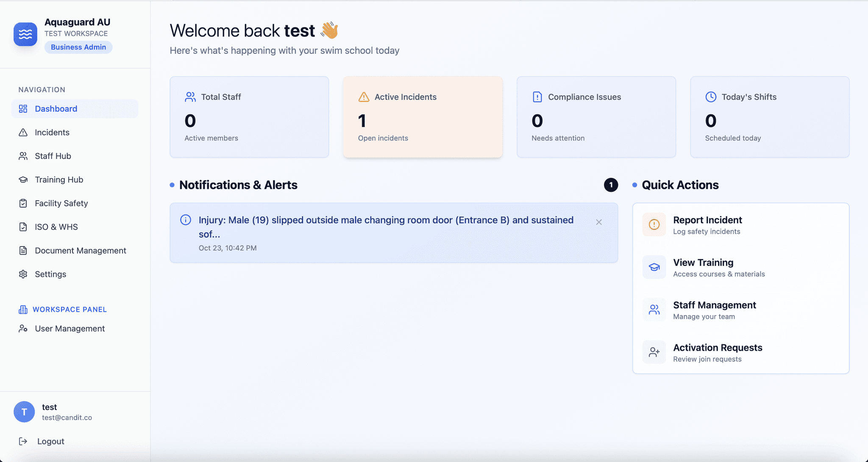Click the Report Incident orange alert icon
Screen dimensions: 868x462
coord(654,224)
